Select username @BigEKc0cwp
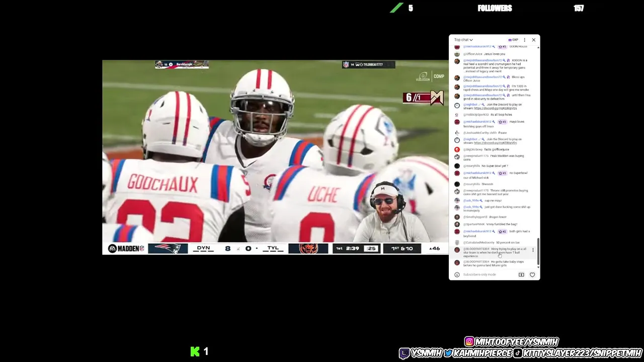The width and height of the screenshot is (644, 362). pyautogui.click(x=472, y=149)
